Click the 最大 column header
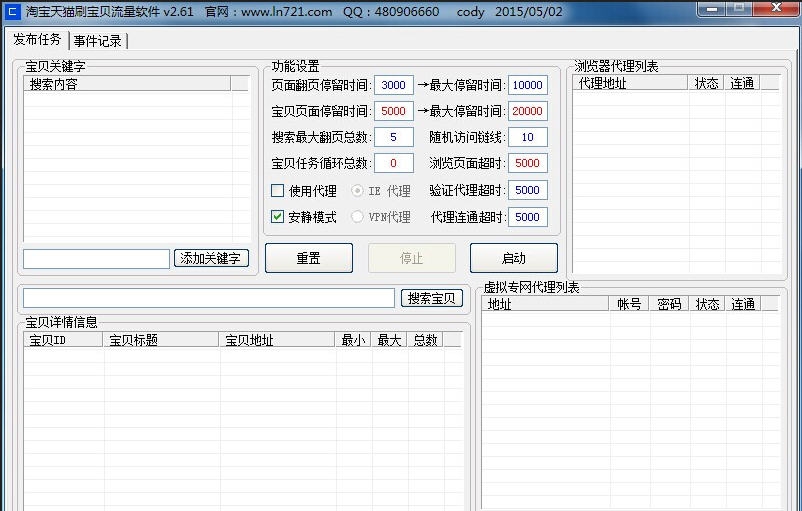 pyautogui.click(x=389, y=340)
